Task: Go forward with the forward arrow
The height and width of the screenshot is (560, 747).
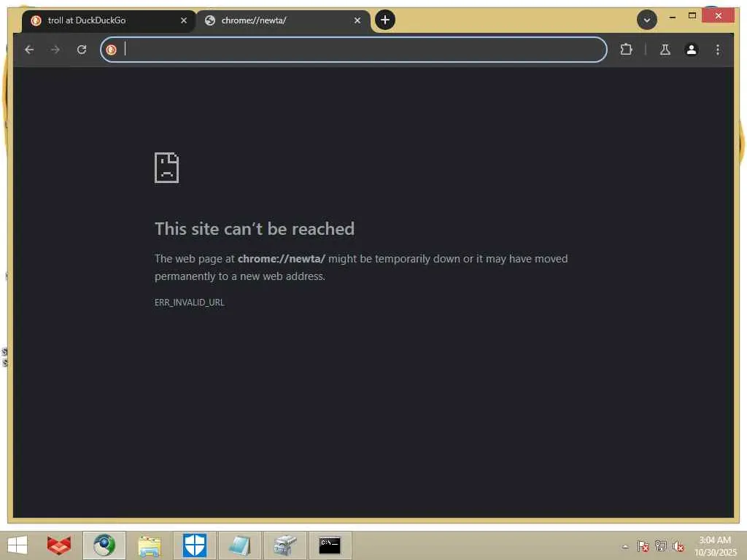Action: pyautogui.click(x=55, y=50)
